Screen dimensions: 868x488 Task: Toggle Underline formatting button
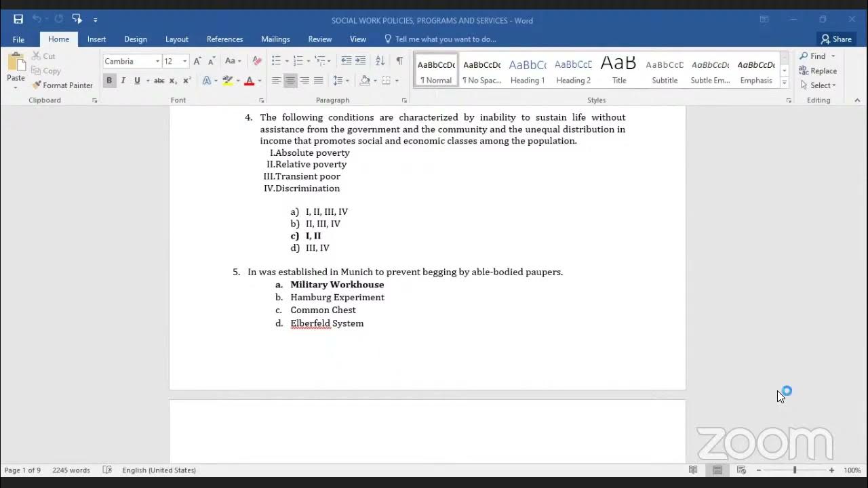click(x=137, y=81)
